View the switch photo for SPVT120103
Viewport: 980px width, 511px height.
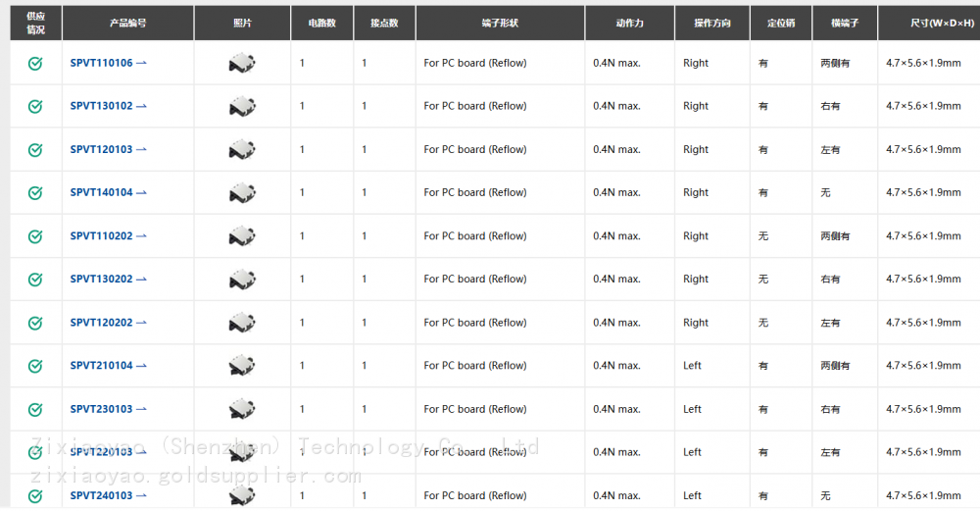pyautogui.click(x=242, y=150)
